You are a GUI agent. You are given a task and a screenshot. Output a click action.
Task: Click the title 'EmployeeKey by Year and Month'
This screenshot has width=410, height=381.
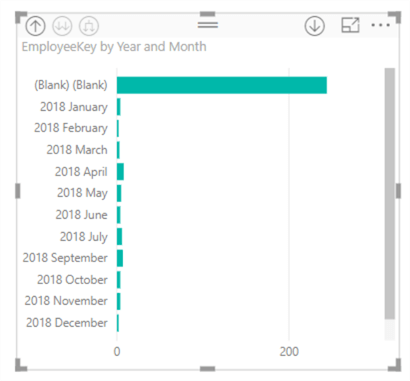coord(114,47)
